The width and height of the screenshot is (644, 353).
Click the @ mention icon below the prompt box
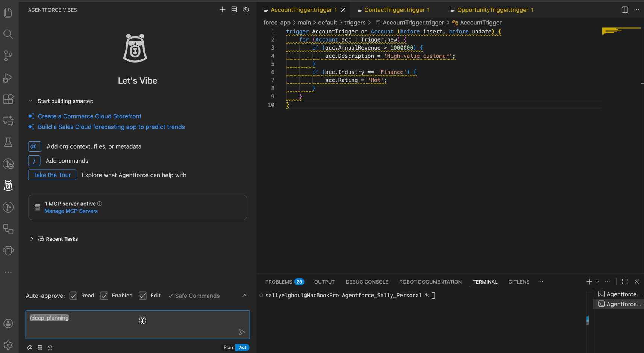pos(30,348)
